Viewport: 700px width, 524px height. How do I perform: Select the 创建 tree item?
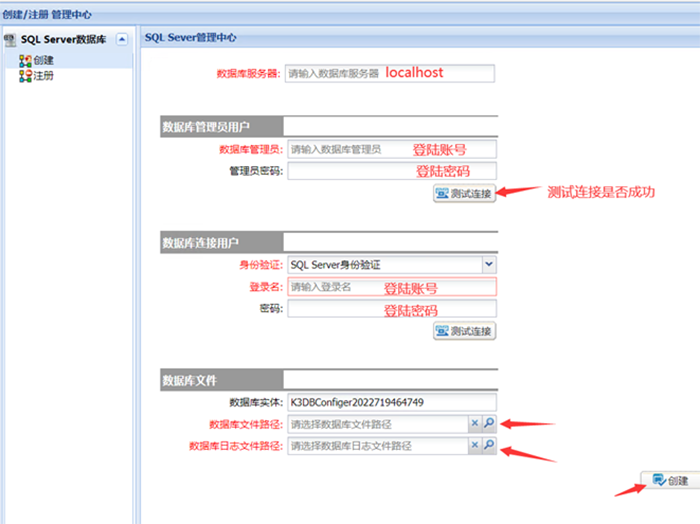44,60
